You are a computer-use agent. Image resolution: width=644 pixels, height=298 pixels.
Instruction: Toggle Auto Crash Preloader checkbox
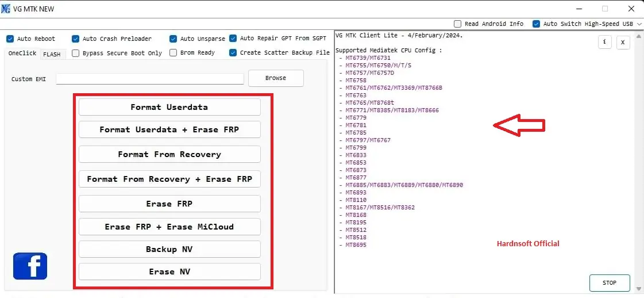76,39
